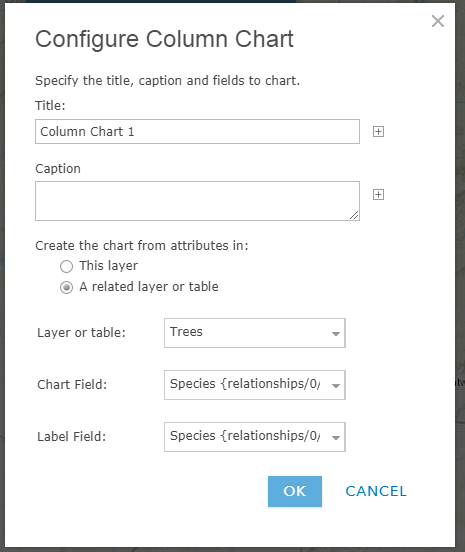Open the Label Field dropdown
Screen dimensions: 465x552
point(255,437)
